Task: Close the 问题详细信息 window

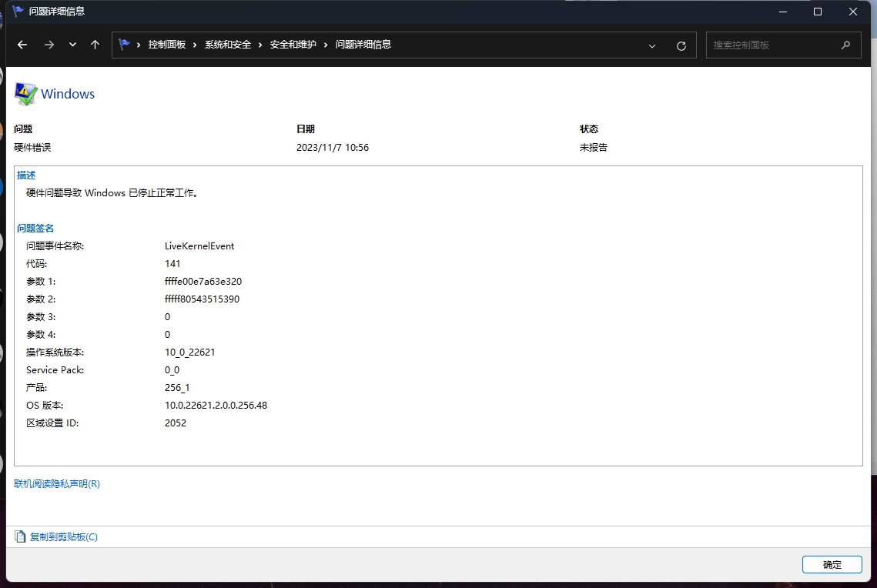Action: (x=853, y=12)
